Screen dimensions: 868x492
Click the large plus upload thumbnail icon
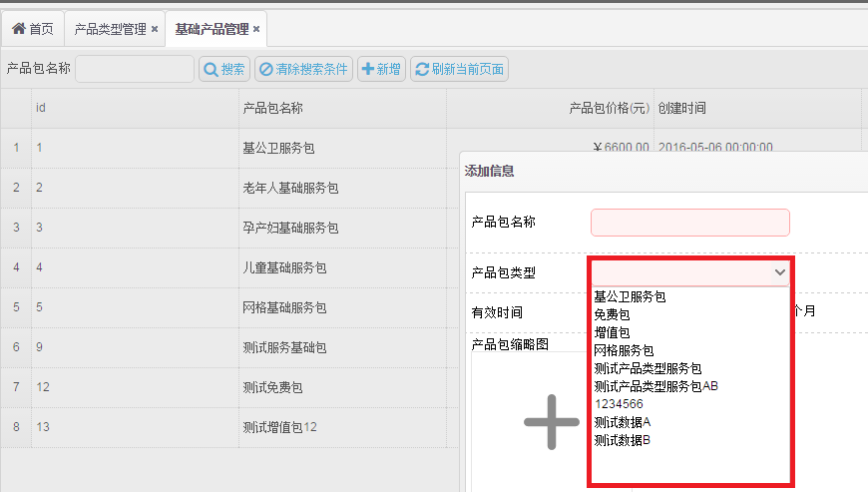pyautogui.click(x=551, y=422)
